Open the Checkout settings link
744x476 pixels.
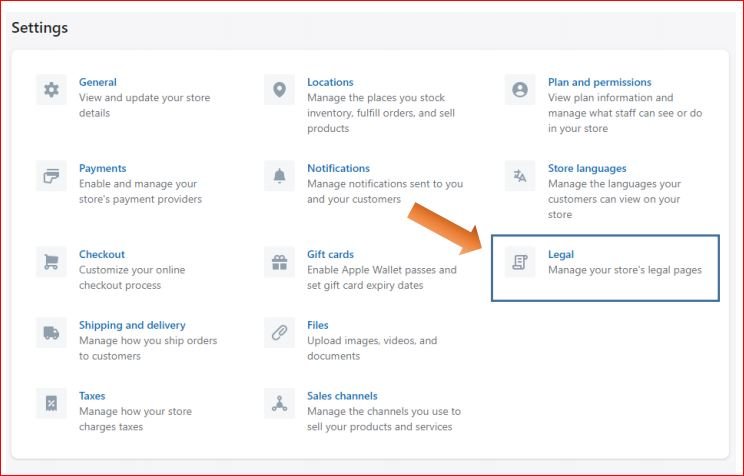102,254
